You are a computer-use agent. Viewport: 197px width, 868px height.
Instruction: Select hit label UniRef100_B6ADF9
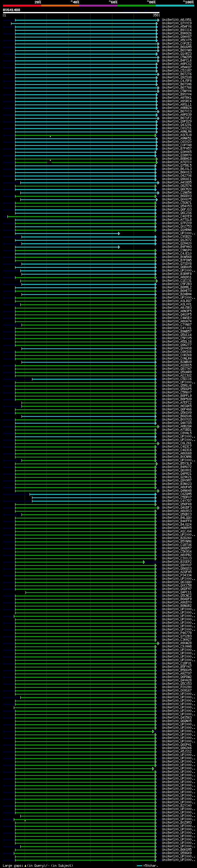point(176,599)
